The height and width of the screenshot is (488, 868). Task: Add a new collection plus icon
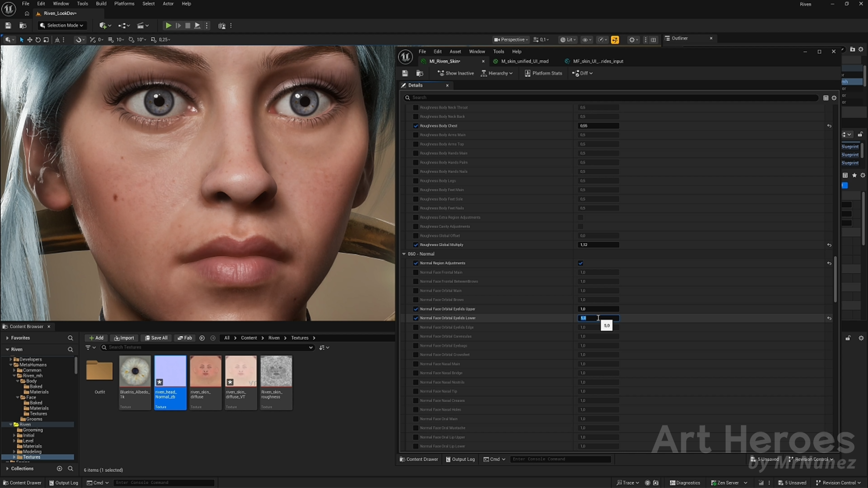coord(59,469)
